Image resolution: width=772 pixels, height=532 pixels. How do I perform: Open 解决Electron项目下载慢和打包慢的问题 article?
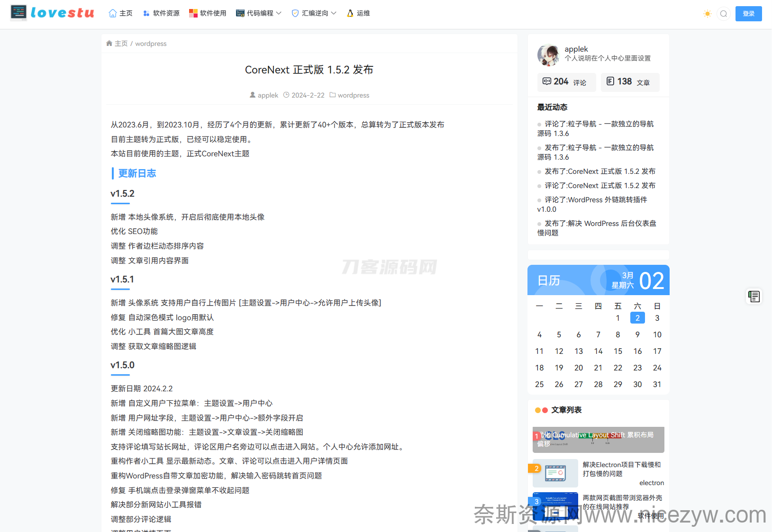pos(621,469)
